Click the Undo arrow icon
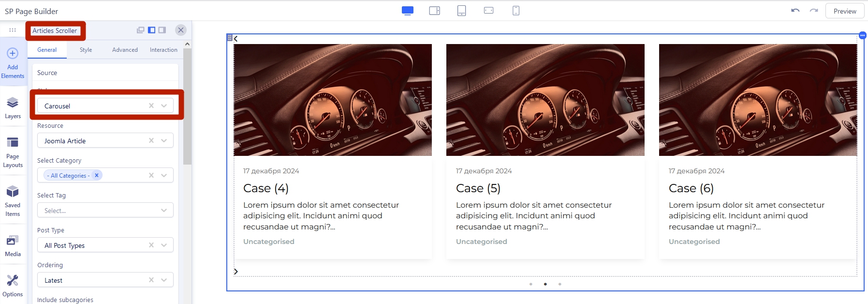This screenshot has width=868, height=304. click(x=795, y=11)
